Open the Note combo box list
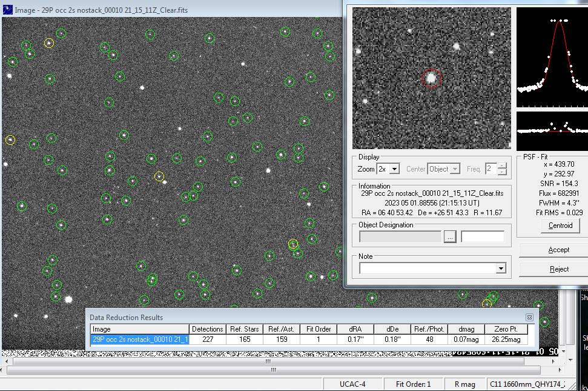The width and height of the screenshot is (588, 391). click(x=501, y=268)
